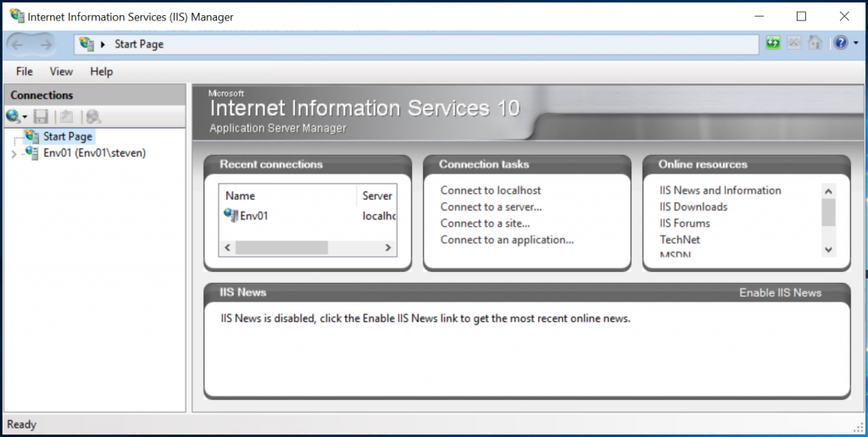This screenshot has width=868, height=437.
Task: Select Start Page in the Connections tree
Action: coord(68,136)
